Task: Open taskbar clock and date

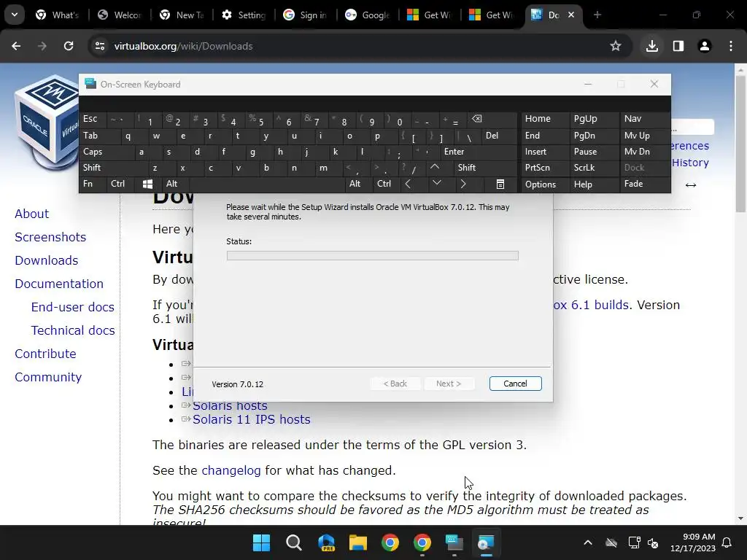Action: pyautogui.click(x=693, y=542)
